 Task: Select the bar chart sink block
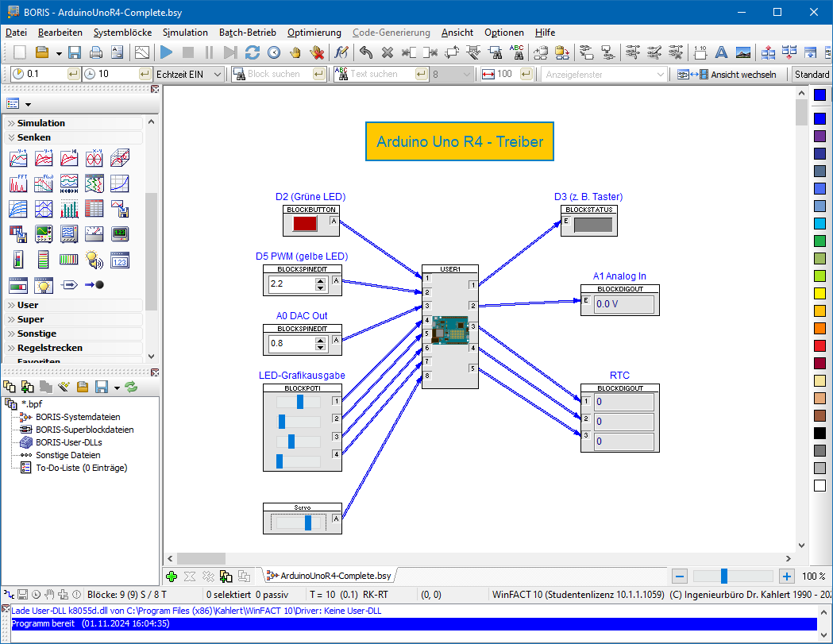tap(69, 209)
